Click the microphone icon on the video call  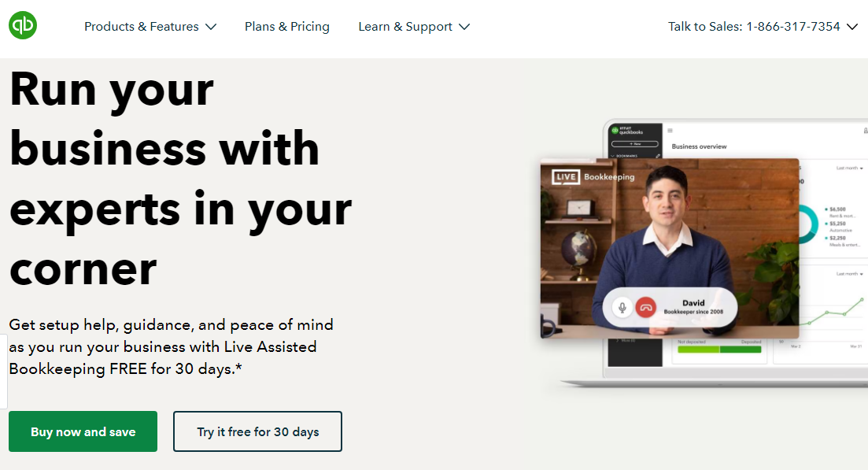point(622,307)
